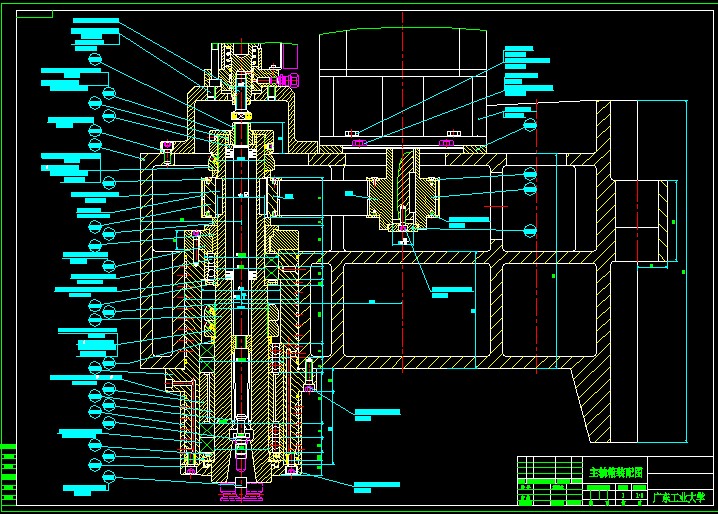The height and width of the screenshot is (514, 718).
Task: Select the drawing title text 主轴箱装配图
Action: (615, 472)
